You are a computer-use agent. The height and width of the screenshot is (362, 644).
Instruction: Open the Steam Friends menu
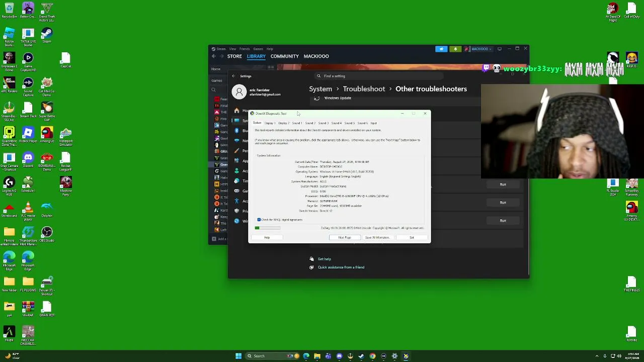(x=245, y=49)
